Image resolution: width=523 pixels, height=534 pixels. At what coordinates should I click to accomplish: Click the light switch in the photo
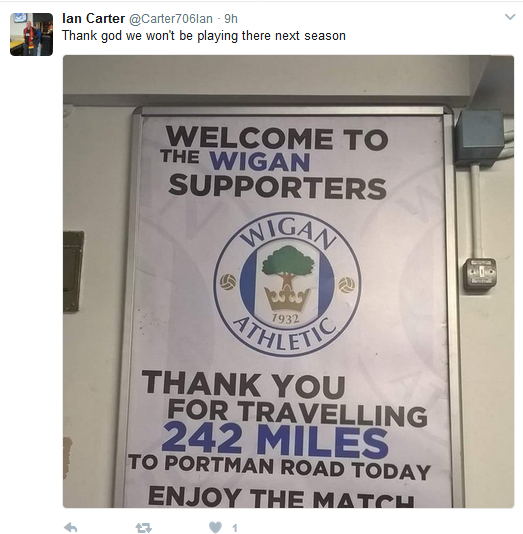pyautogui.click(x=479, y=274)
